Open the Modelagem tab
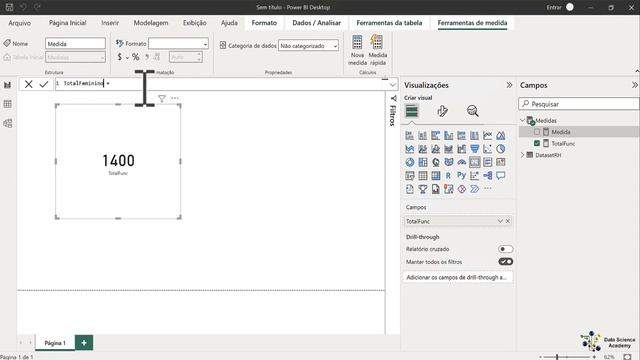The height and width of the screenshot is (360, 640). (151, 23)
